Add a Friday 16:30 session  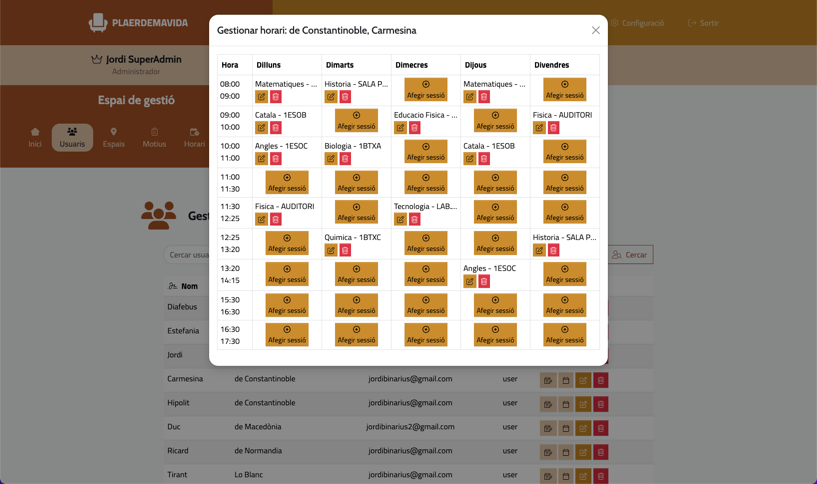564,334
